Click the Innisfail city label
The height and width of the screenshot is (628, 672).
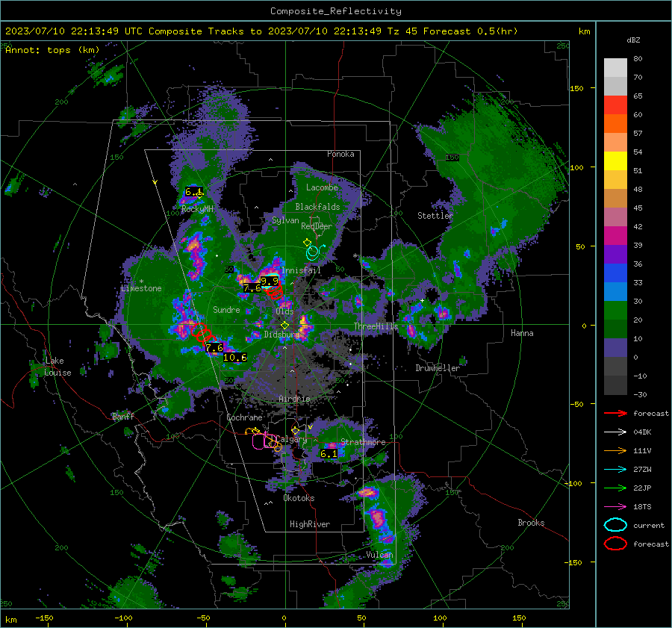click(301, 270)
